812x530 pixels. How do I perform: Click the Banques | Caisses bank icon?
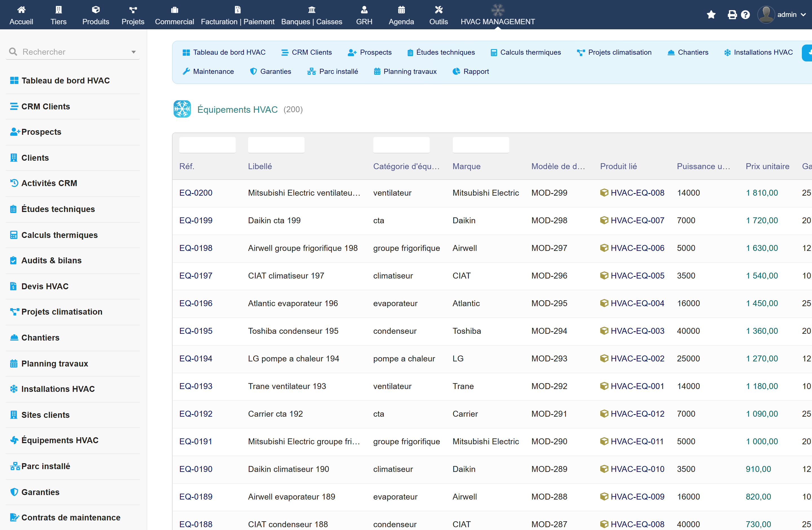pos(312,10)
